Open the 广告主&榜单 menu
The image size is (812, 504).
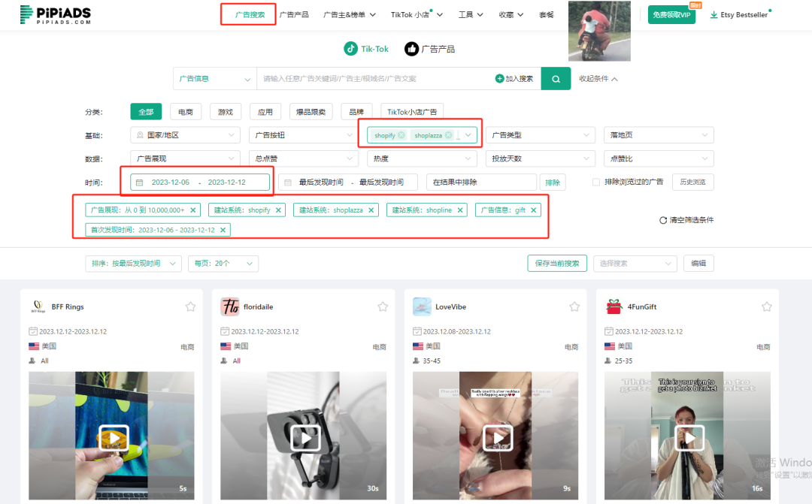(x=350, y=14)
